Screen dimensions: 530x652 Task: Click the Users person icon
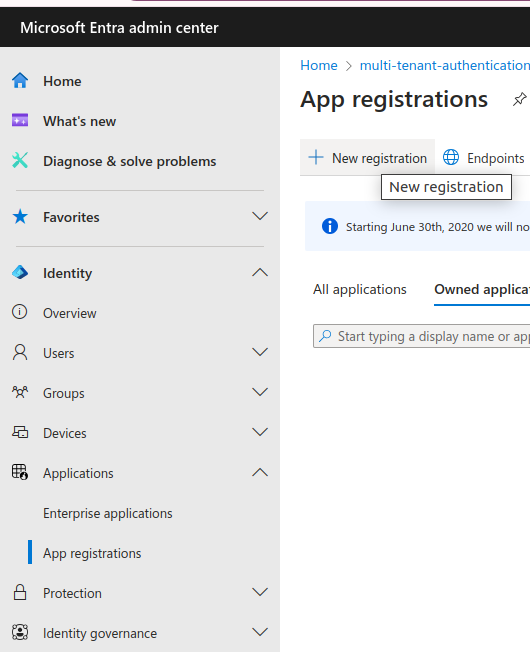point(20,352)
